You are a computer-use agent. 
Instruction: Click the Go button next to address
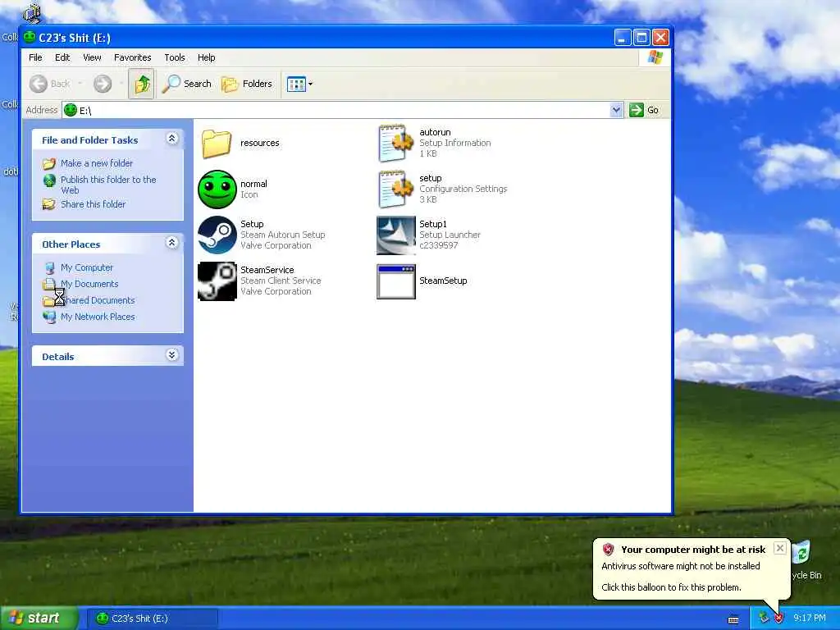645,110
